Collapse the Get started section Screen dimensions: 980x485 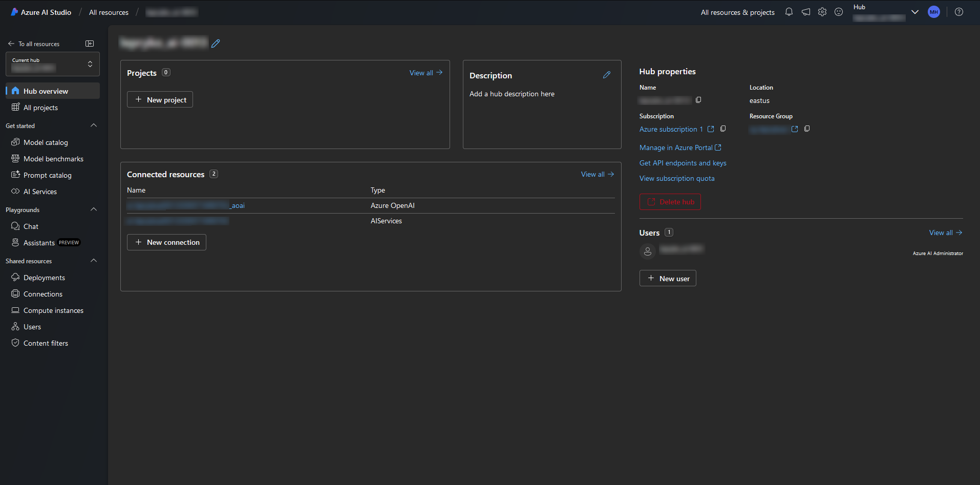[93, 125]
